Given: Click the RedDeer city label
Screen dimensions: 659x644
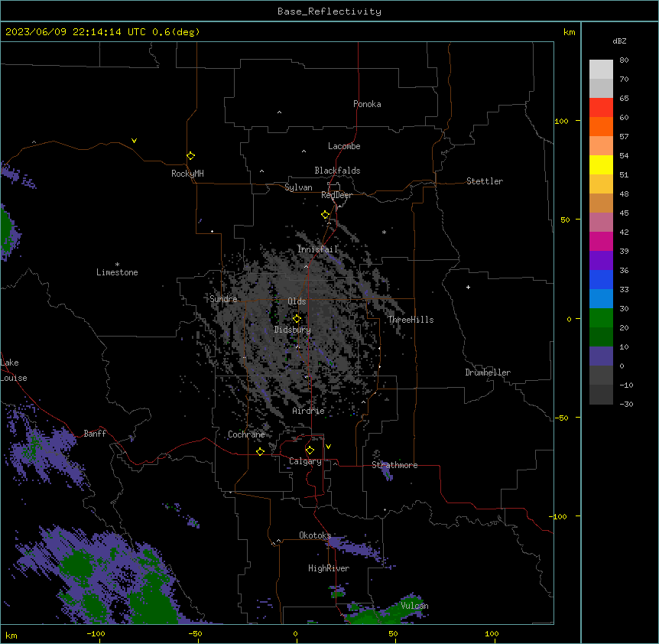Looking at the screenshot, I should click(x=336, y=195).
